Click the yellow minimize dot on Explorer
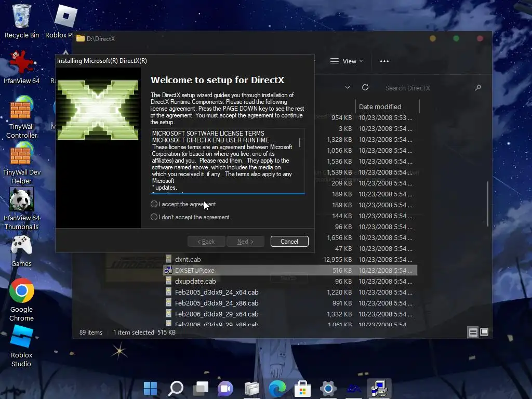The image size is (532, 399). [x=433, y=38]
